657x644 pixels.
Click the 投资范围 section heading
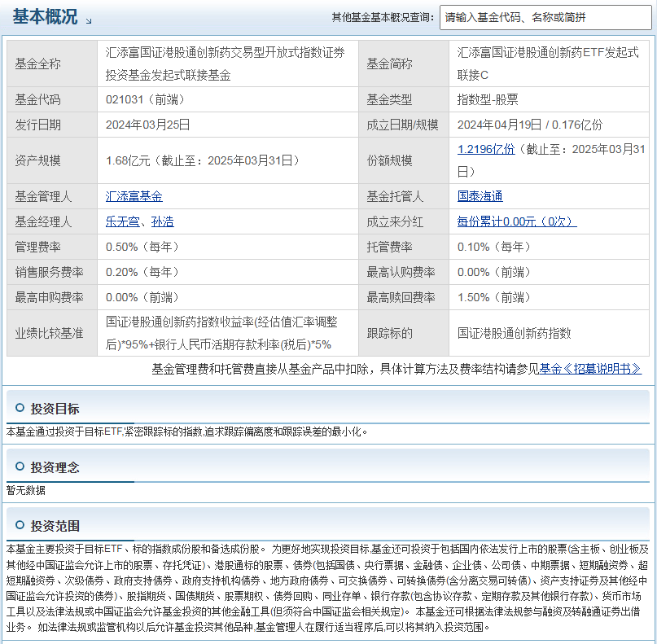[x=55, y=526]
